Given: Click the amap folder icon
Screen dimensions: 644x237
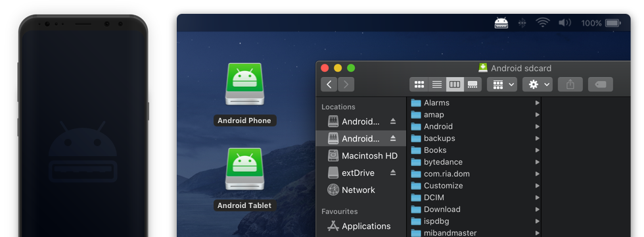Looking at the screenshot, I should point(416,115).
